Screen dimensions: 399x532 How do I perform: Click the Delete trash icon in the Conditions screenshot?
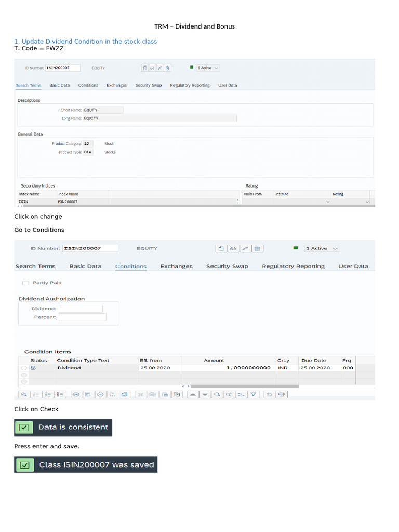[258, 249]
